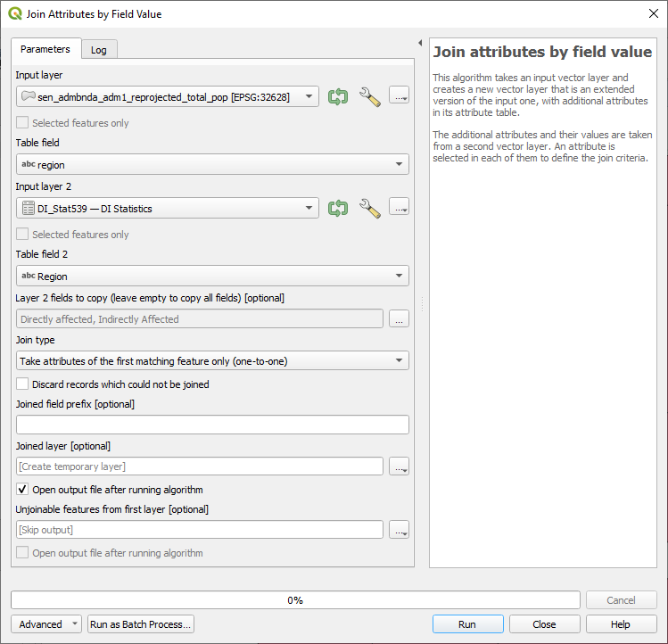This screenshot has width=668, height=644.
Task: Click browse ellipsis button for Input layer 2
Action: [x=399, y=208]
